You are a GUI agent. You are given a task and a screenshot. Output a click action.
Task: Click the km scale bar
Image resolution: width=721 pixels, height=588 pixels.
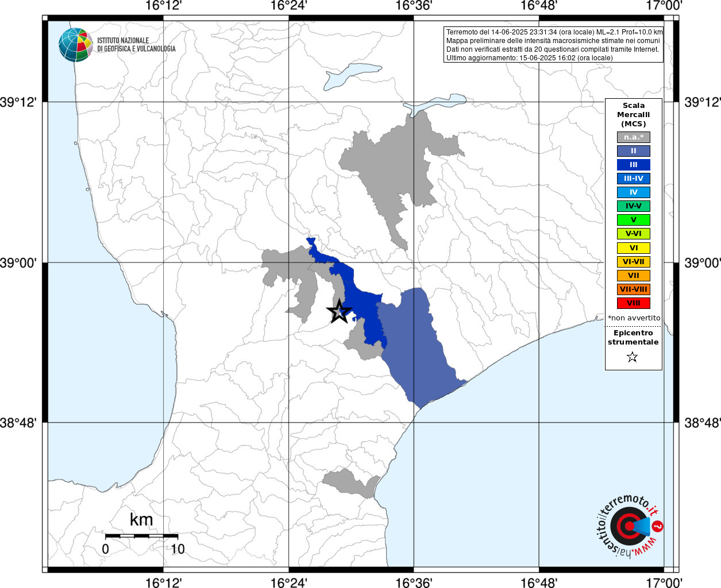click(x=141, y=536)
